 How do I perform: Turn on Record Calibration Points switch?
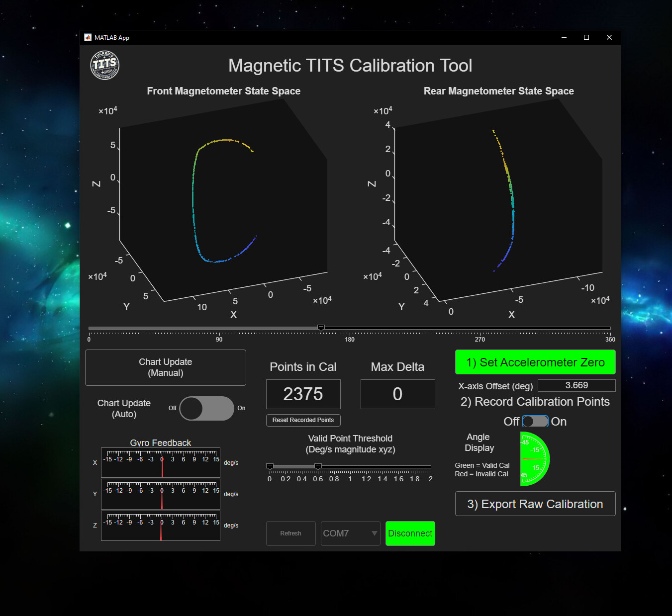pos(535,422)
